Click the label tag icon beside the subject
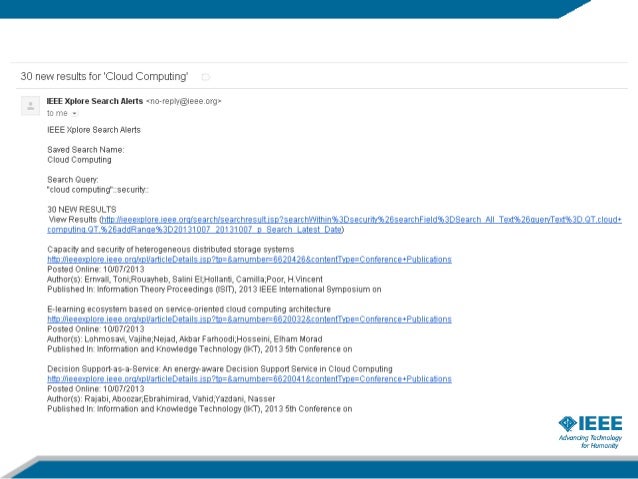The width and height of the screenshot is (638, 479). pyautogui.click(x=205, y=77)
